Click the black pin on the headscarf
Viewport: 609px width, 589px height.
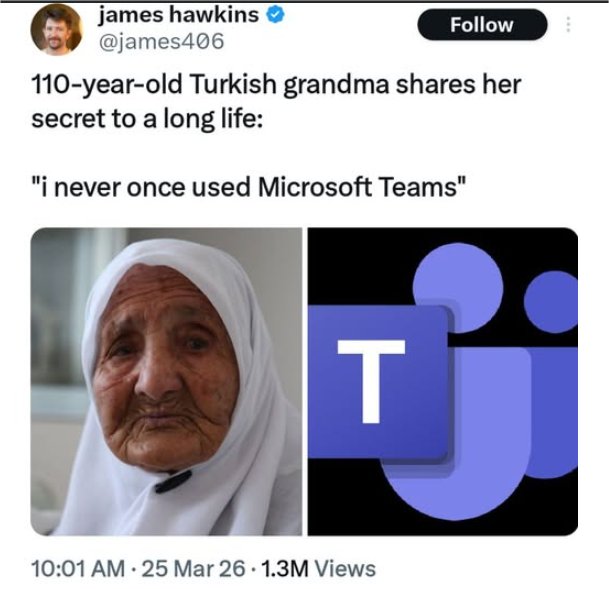pyautogui.click(x=173, y=481)
